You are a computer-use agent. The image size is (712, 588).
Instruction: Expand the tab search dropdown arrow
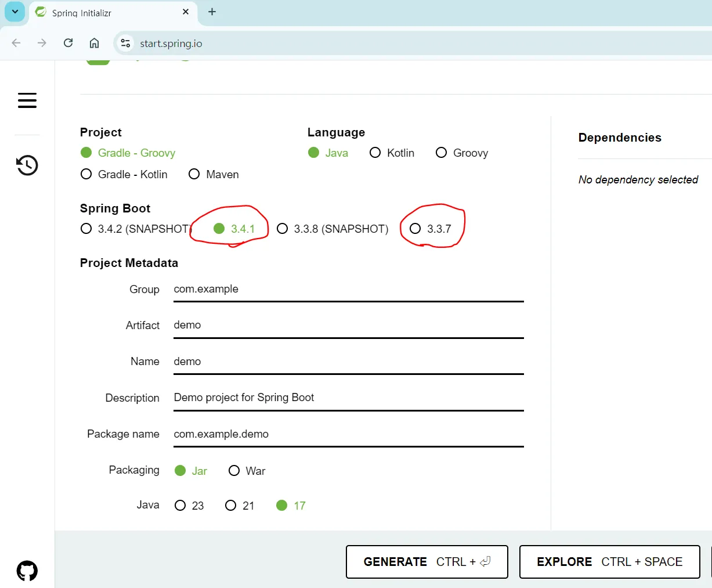[15, 12]
